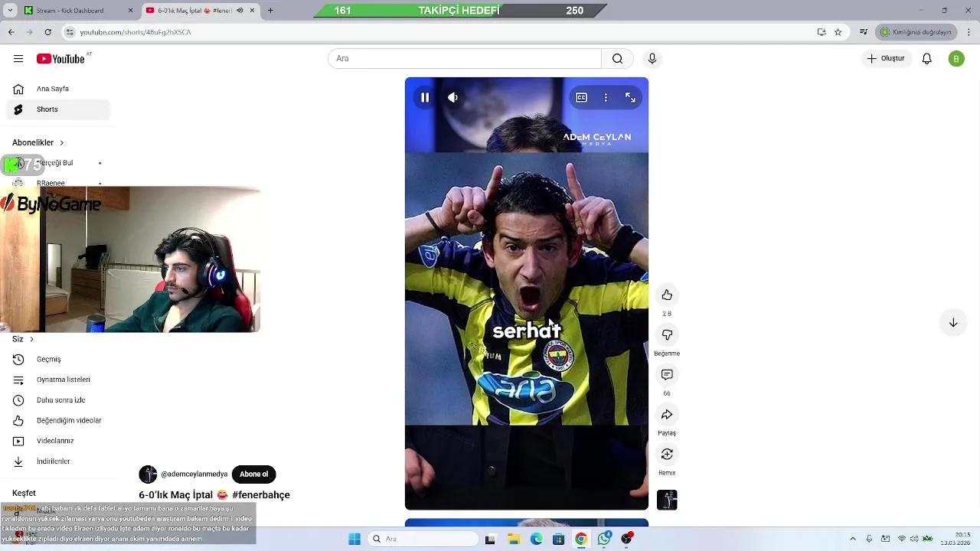Expand the Siz section

[23, 339]
